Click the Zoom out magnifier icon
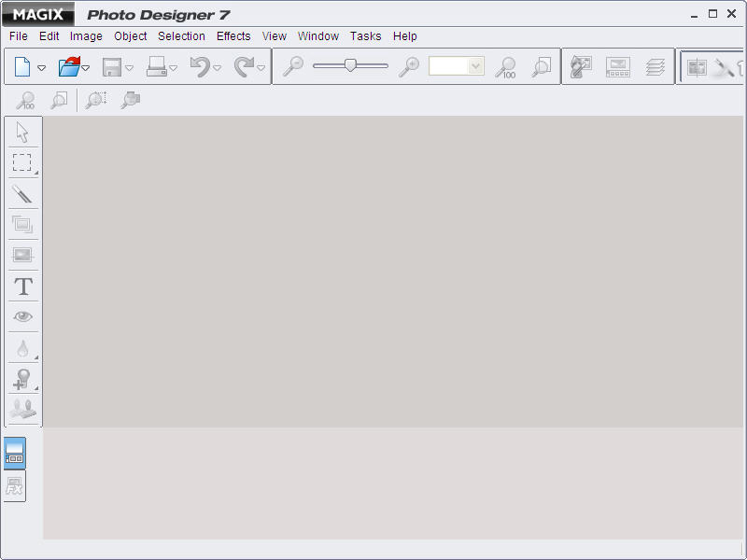The image size is (747, 560). (293, 66)
